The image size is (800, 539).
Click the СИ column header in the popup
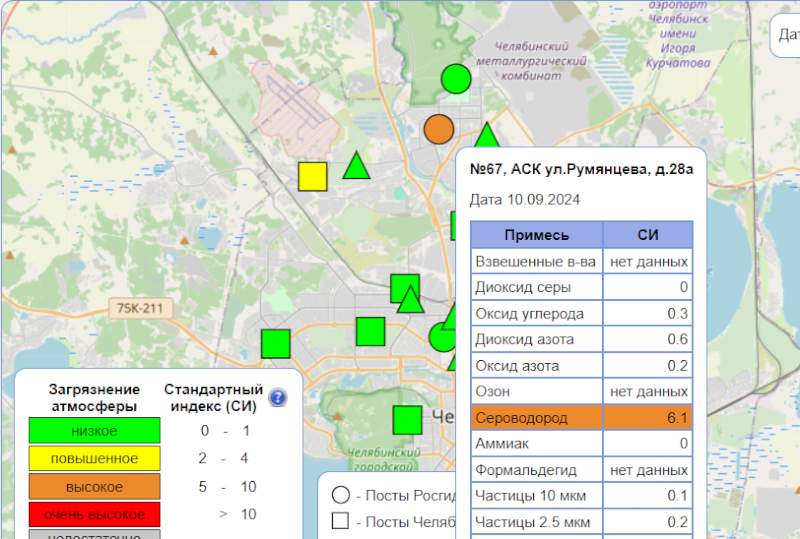click(648, 235)
